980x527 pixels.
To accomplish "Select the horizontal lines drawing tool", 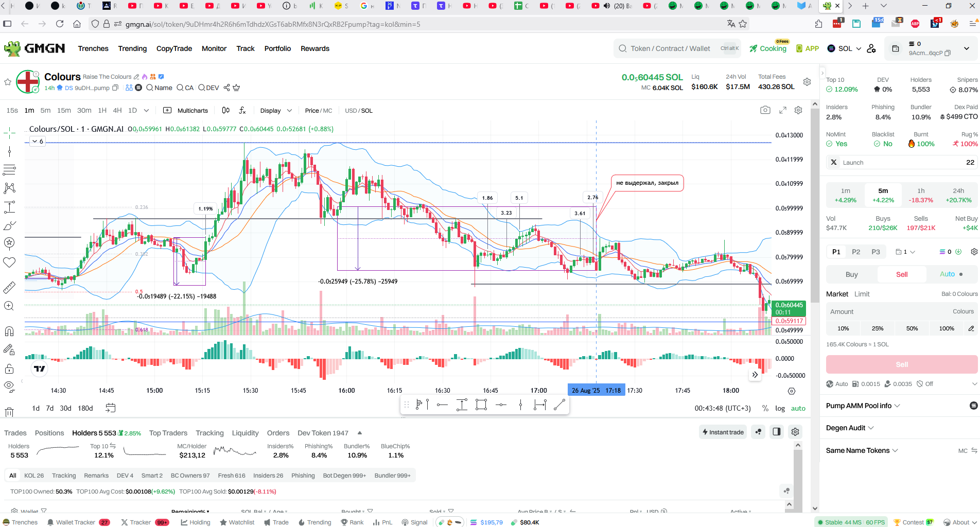I will point(9,170).
